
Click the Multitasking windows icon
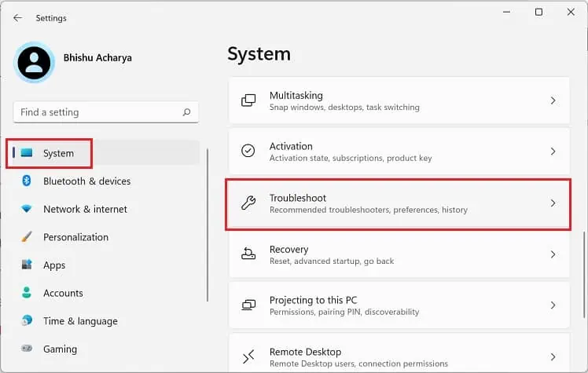pos(248,101)
